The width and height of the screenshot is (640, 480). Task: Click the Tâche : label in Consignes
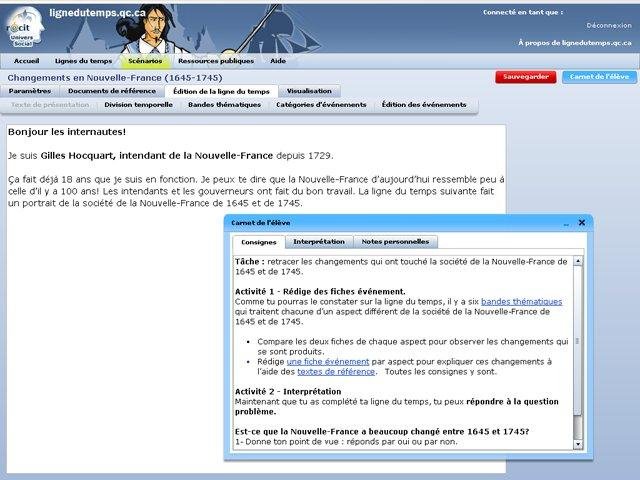[249, 262]
